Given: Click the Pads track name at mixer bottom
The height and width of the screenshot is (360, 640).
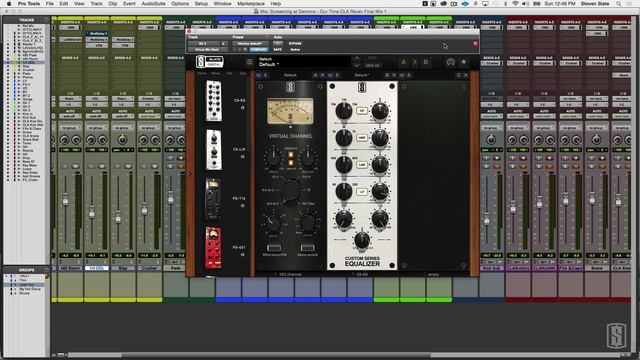Looking at the screenshot, I should [176, 268].
